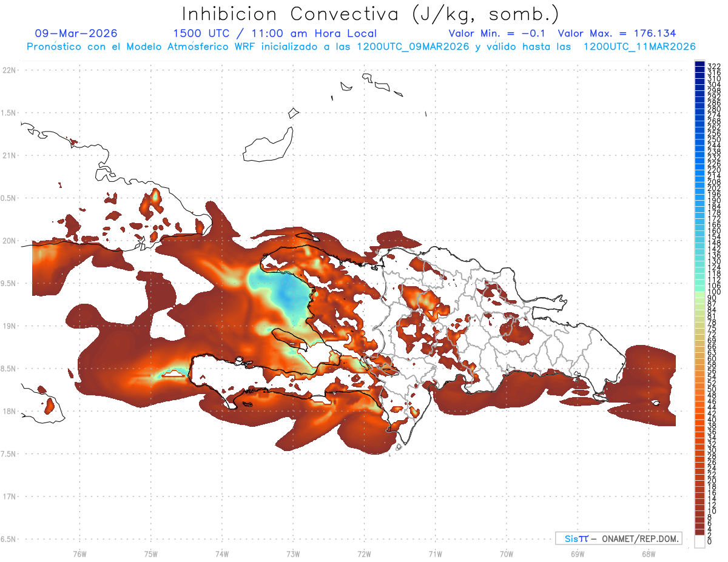Image resolution: width=728 pixels, height=562 pixels.
Task: Click the '6.5N' latitude label
Action: pos(9,539)
